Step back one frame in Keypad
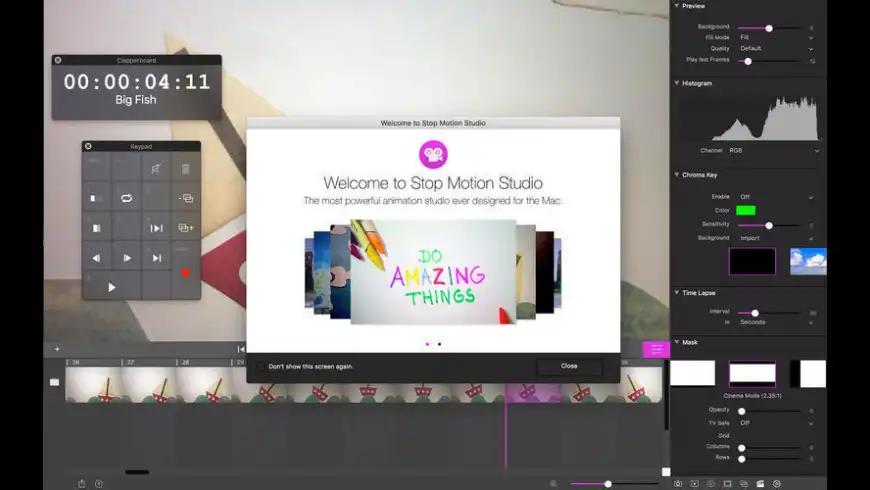Viewport: 870px width, 490px height. (97, 257)
